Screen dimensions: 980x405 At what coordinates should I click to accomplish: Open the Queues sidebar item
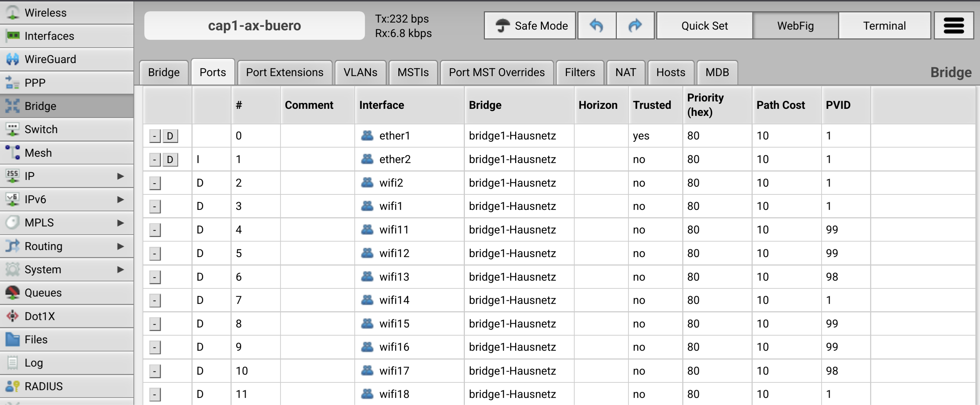click(43, 292)
